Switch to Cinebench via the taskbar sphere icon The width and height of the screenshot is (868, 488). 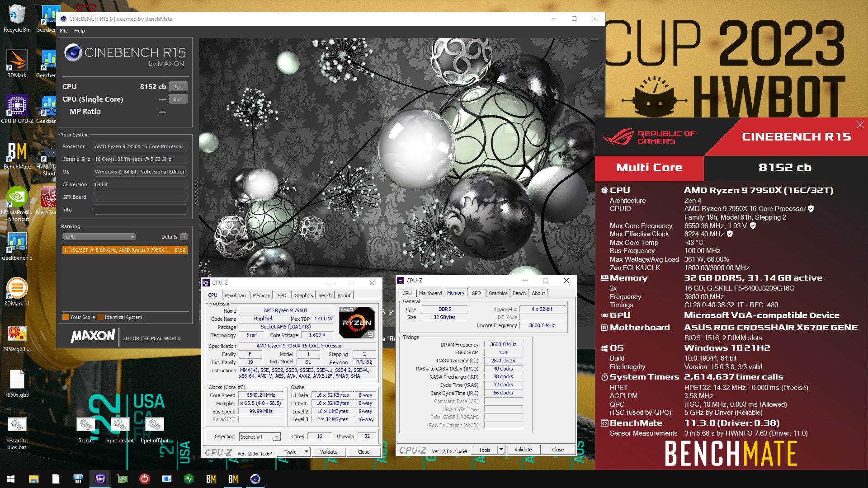pyautogui.click(x=255, y=479)
